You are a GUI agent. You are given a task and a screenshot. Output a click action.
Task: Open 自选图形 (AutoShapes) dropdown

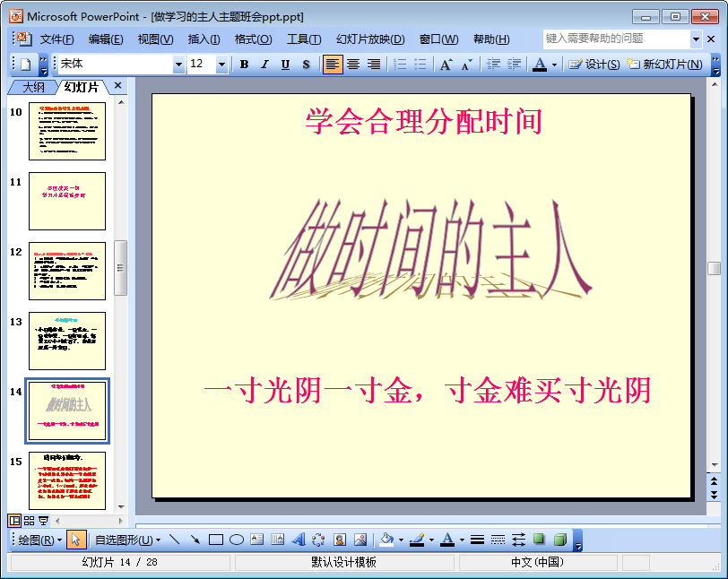coord(127,540)
